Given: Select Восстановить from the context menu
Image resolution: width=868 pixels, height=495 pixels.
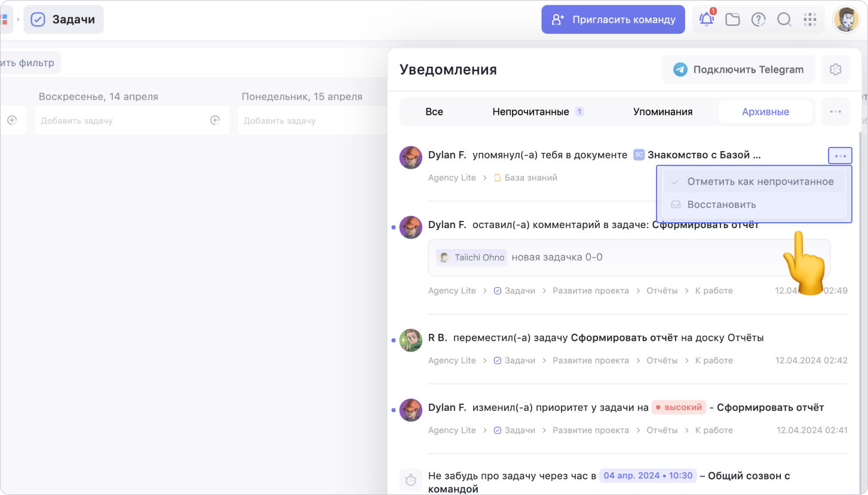Looking at the screenshot, I should click(x=721, y=204).
